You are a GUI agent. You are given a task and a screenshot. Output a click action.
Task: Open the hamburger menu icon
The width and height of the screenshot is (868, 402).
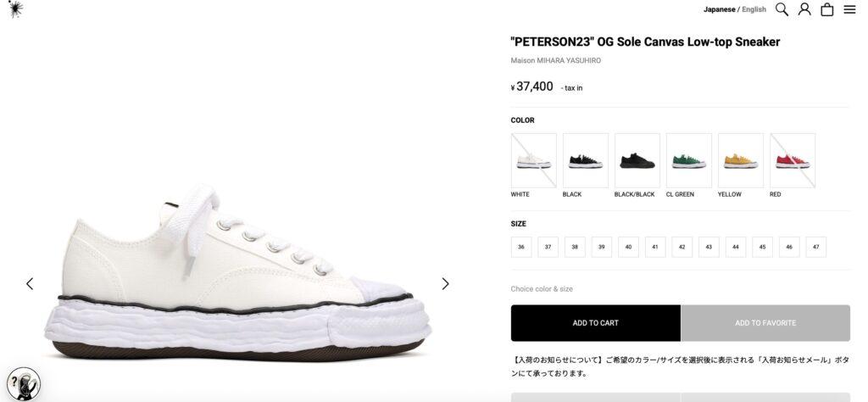pyautogui.click(x=849, y=9)
